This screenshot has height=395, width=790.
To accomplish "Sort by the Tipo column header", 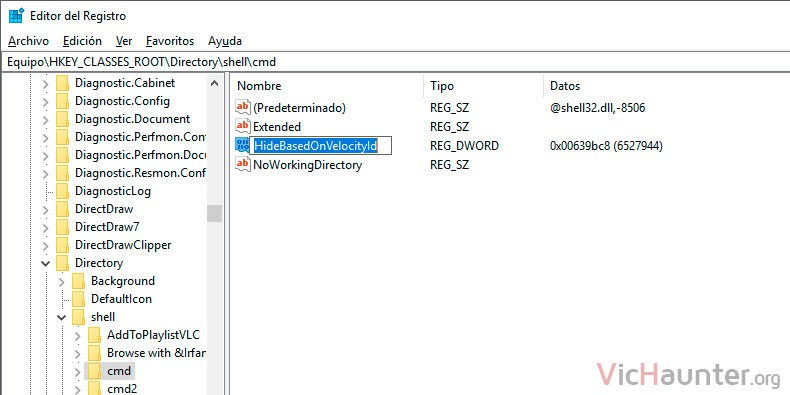I will [442, 86].
